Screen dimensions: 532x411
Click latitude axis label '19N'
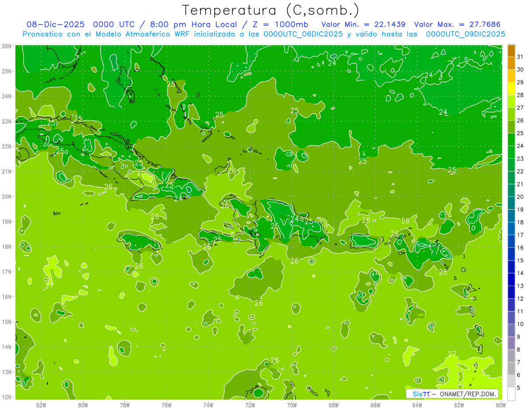pyautogui.click(x=7, y=221)
